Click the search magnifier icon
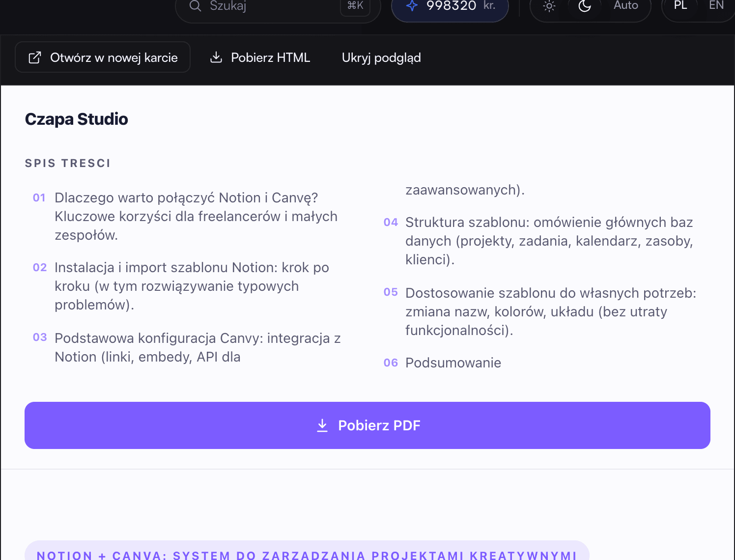The width and height of the screenshot is (735, 560). pyautogui.click(x=195, y=6)
